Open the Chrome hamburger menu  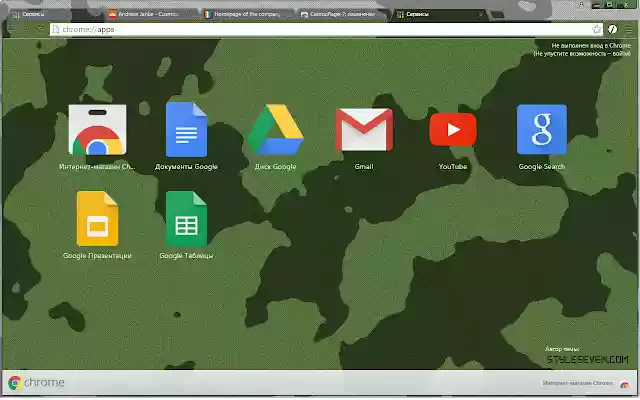[x=629, y=29]
